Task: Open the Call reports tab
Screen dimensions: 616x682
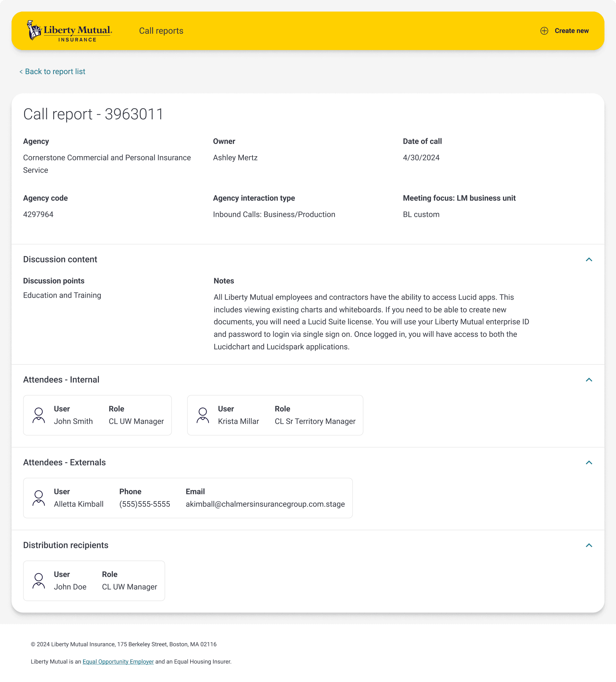Action: pyautogui.click(x=161, y=31)
